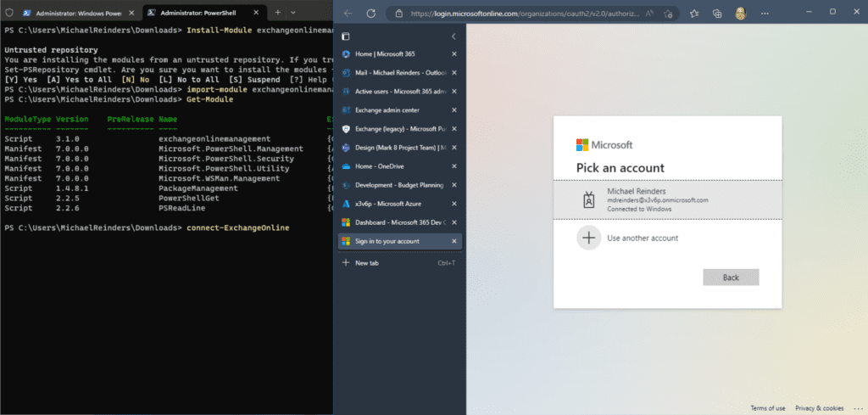Click the Michael Reinders account badge icon
Screen dimensions: 868x415
pyautogui.click(x=589, y=200)
